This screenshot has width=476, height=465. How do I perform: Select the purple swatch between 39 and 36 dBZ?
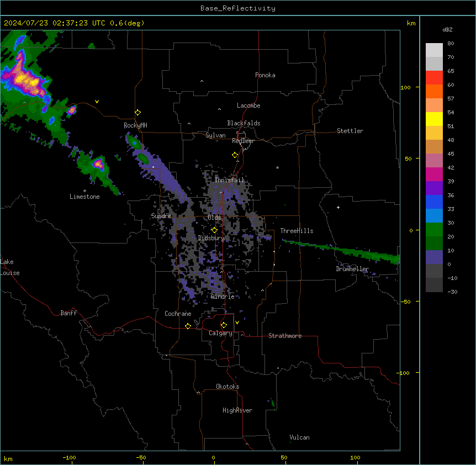coord(434,188)
